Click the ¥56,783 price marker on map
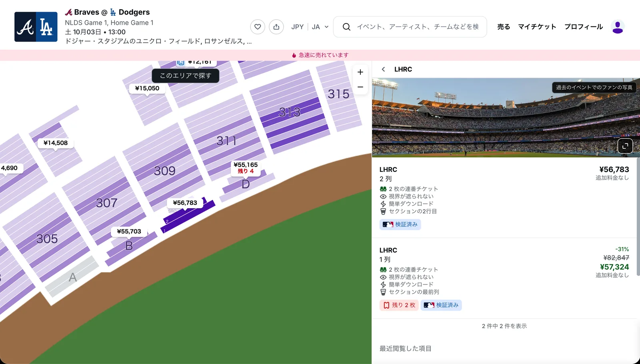Viewport: 640px width, 364px height. pyautogui.click(x=185, y=203)
